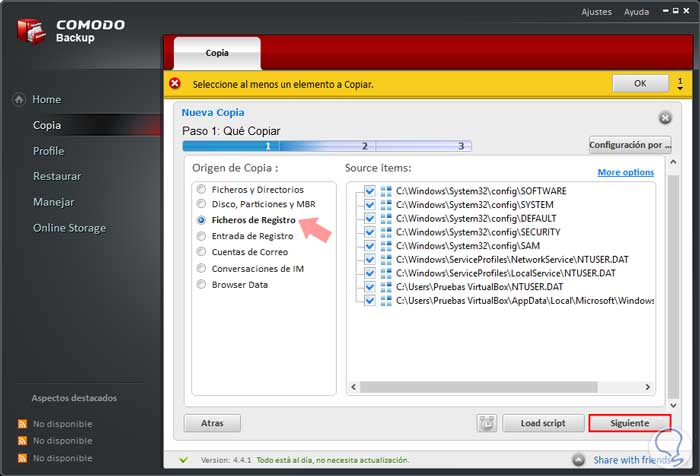Image resolution: width=700 pixels, height=476 pixels.
Task: Open the Restaurar sidebar section
Action: pos(57,176)
